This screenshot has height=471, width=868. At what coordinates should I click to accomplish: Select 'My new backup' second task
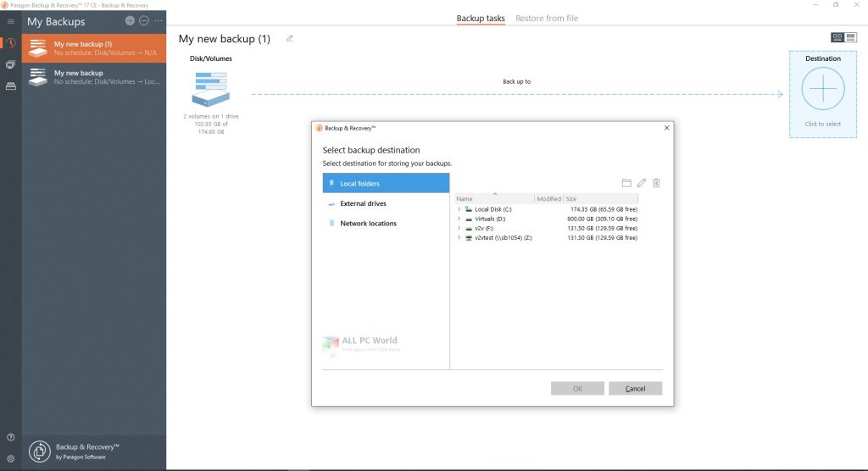click(94, 77)
